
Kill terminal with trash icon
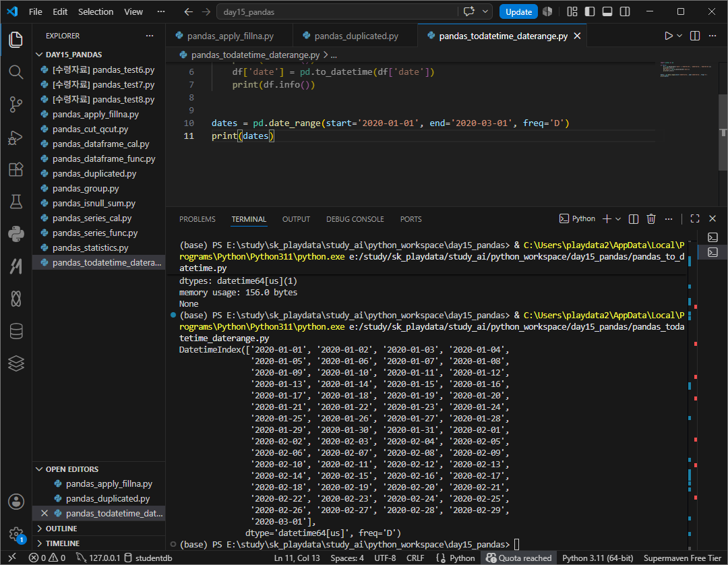pyautogui.click(x=651, y=218)
